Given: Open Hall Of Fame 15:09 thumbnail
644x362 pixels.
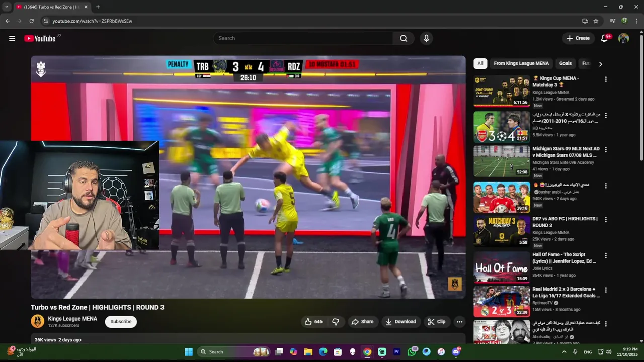Looking at the screenshot, I should 502,267.
